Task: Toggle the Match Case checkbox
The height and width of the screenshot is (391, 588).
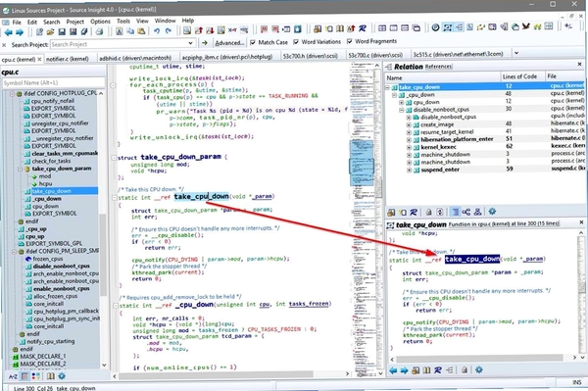Action: tap(253, 42)
